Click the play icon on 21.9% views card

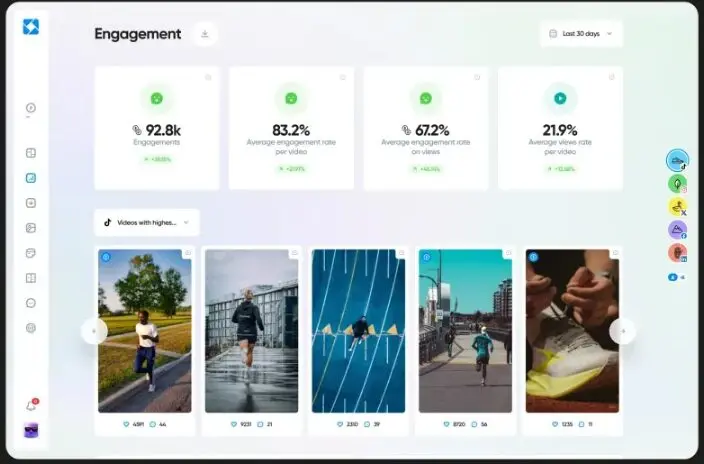pyautogui.click(x=560, y=99)
